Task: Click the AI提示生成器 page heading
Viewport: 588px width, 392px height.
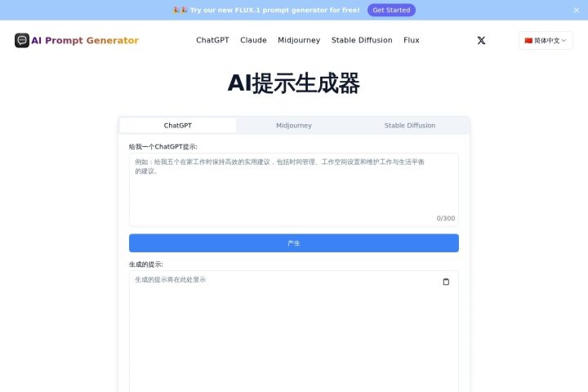Action: coord(294,83)
